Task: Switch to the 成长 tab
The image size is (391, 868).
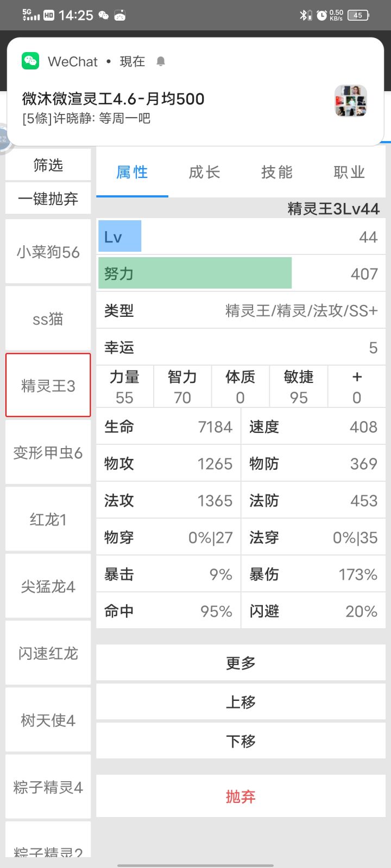Action: [204, 173]
